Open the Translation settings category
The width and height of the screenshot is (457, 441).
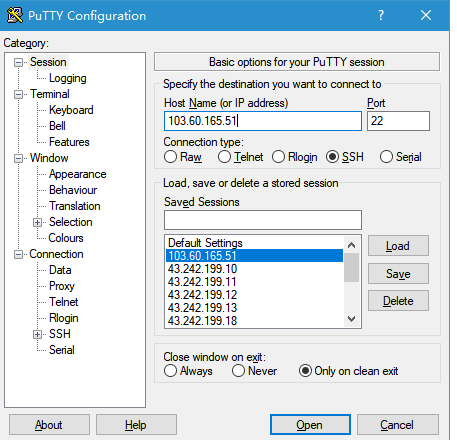pos(75,206)
